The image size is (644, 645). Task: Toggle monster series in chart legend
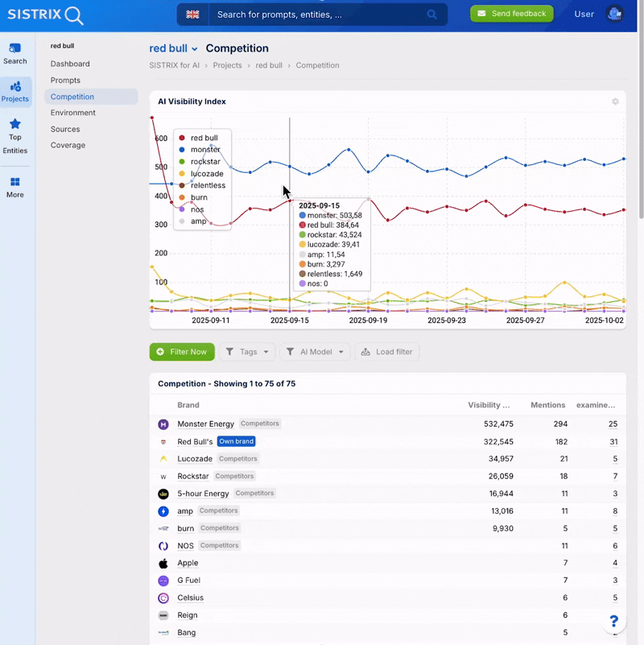point(204,150)
